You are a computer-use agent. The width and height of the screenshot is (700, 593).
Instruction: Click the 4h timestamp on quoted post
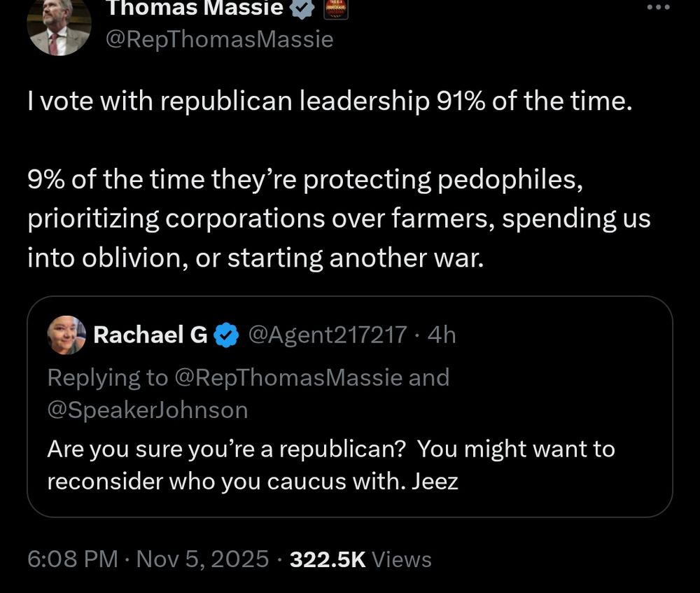(441, 335)
